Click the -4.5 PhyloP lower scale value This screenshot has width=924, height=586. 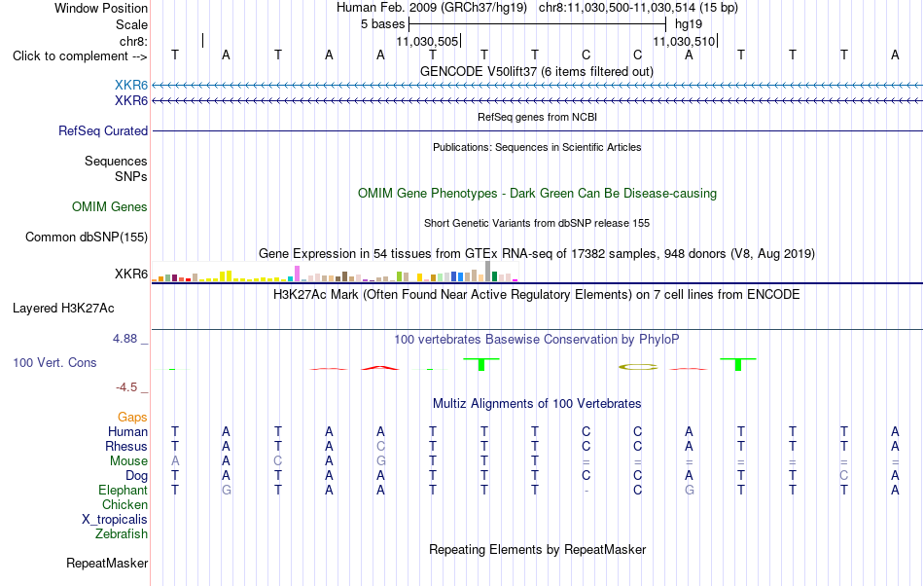pyautogui.click(x=126, y=386)
